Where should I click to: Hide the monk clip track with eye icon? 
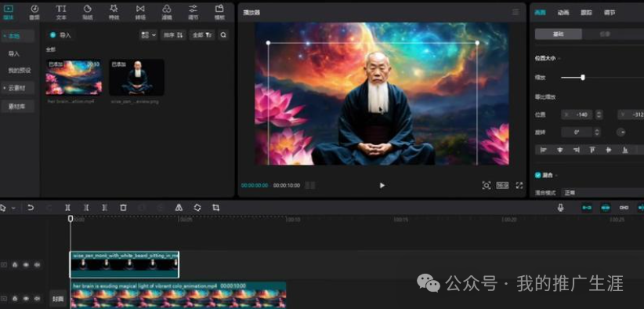(x=26, y=265)
